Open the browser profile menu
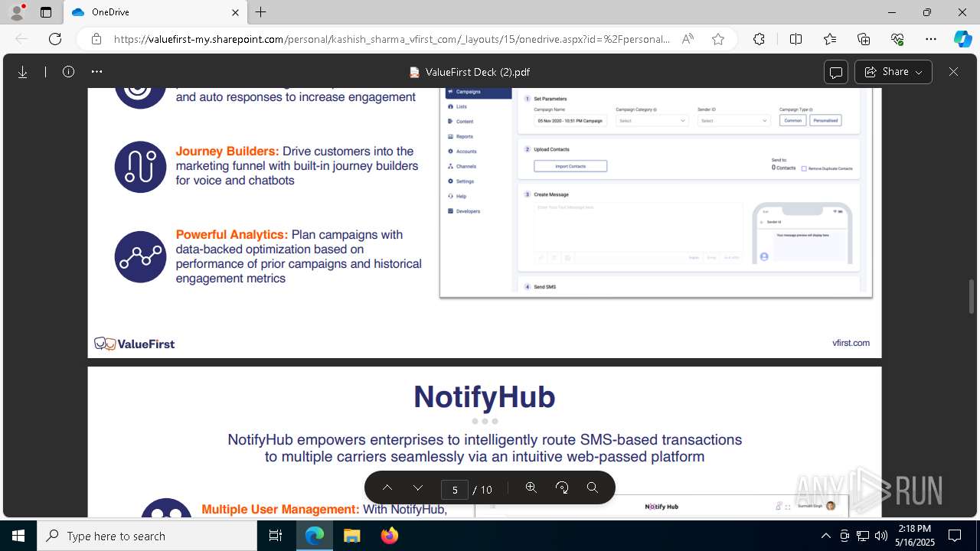The width and height of the screenshot is (980, 551). (17, 12)
